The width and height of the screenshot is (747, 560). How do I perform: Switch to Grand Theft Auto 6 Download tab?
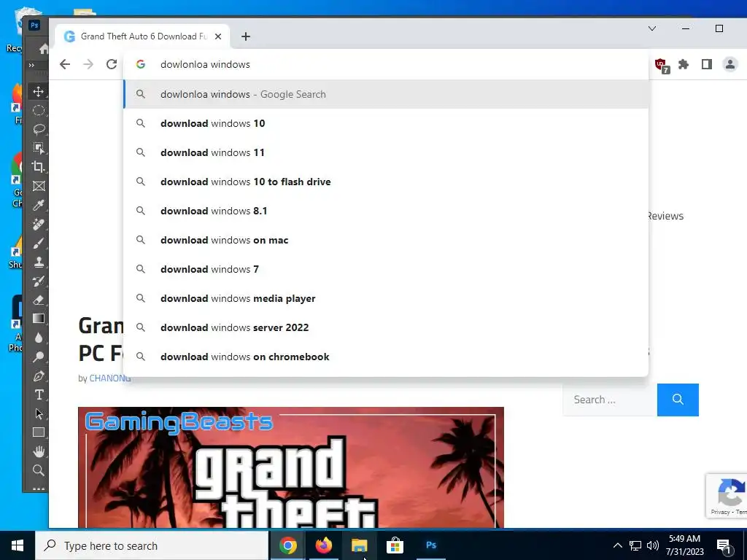pyautogui.click(x=143, y=36)
